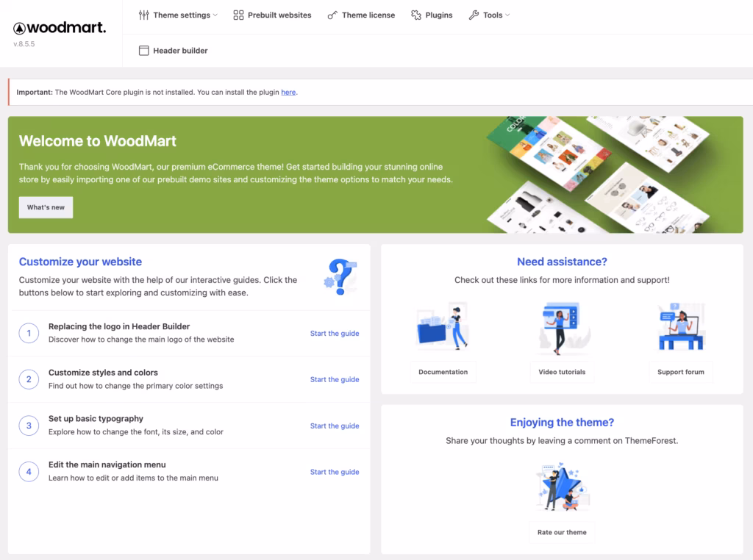This screenshot has height=560, width=753.
Task: Click 'Find out how to change the primary color' text
Action: tap(135, 386)
